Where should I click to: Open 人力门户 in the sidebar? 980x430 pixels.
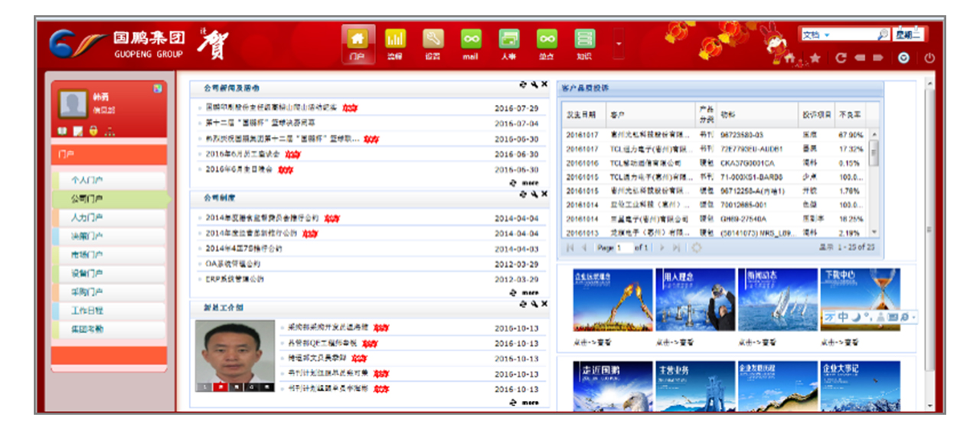pos(108,217)
